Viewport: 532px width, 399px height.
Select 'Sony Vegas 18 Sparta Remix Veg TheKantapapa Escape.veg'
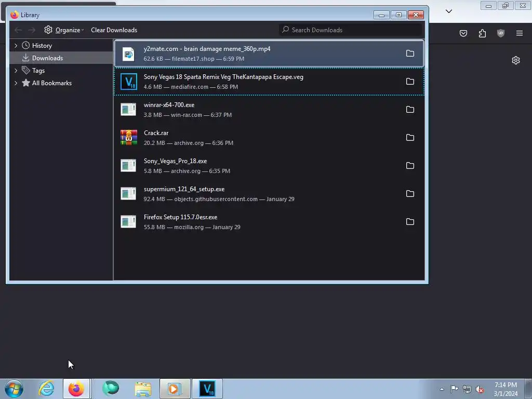[x=269, y=82]
